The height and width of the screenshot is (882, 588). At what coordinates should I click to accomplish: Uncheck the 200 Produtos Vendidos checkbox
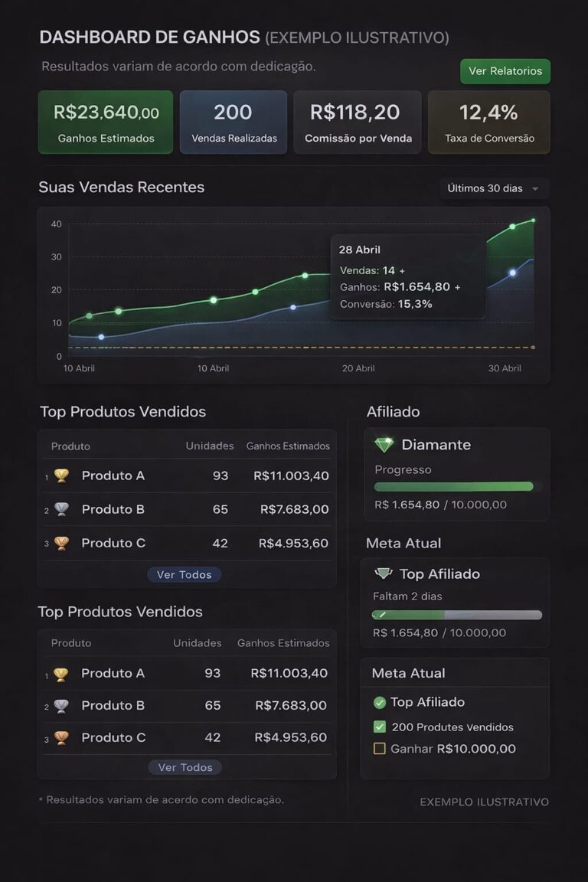click(x=379, y=727)
